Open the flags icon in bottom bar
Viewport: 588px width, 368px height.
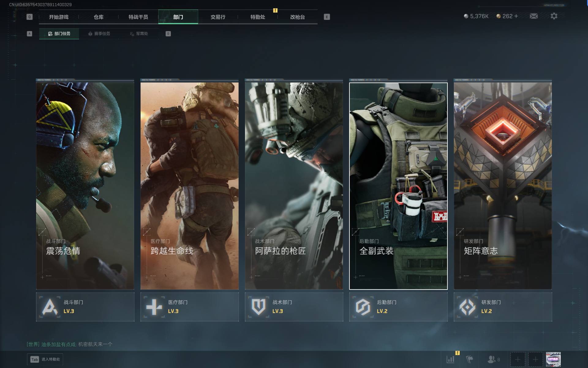pos(469,359)
